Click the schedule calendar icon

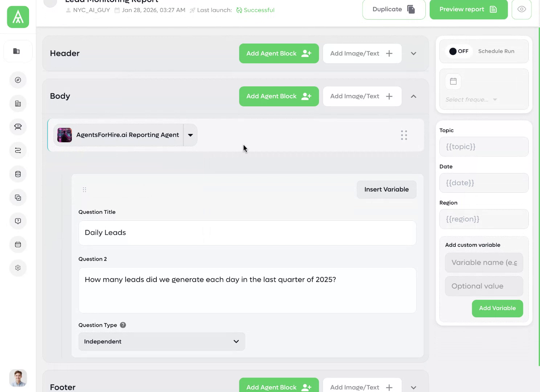click(453, 81)
